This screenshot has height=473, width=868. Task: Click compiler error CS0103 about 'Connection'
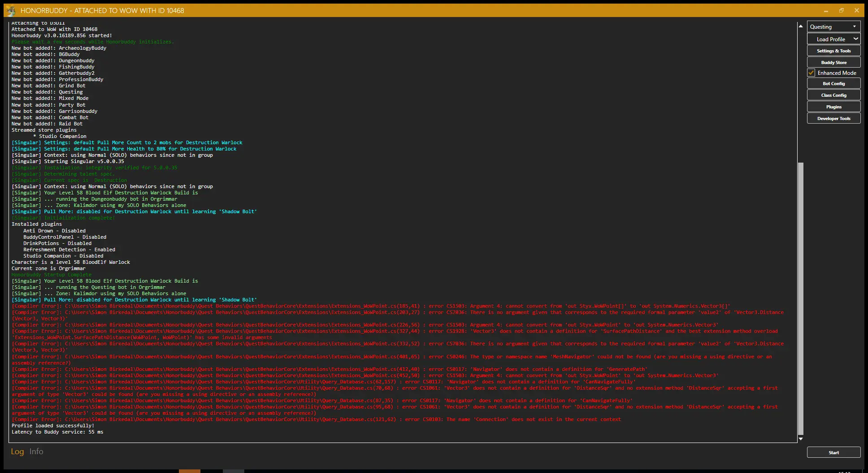(x=316, y=419)
